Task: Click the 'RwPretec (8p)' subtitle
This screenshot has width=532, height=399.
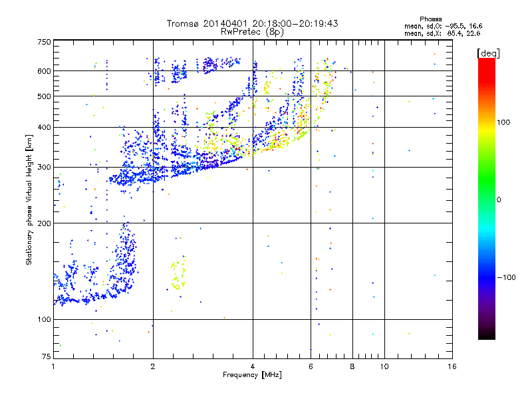Action: 252,32
